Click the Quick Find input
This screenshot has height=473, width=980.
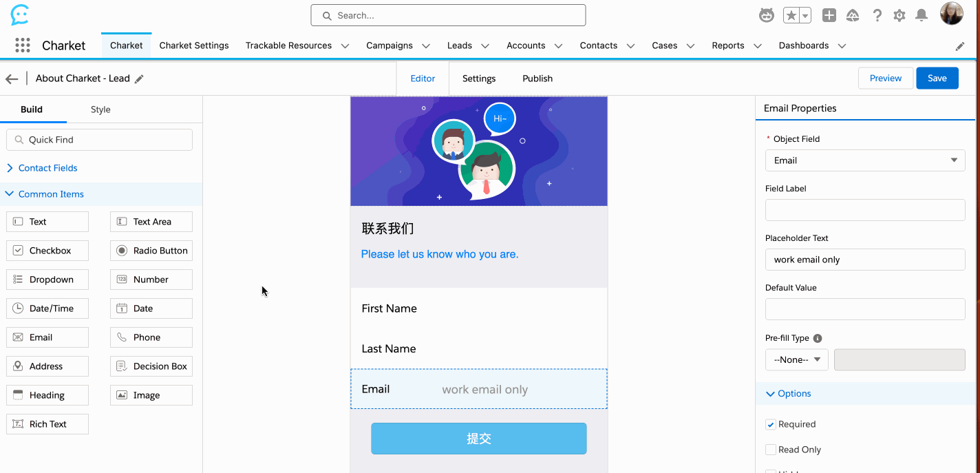pos(99,140)
